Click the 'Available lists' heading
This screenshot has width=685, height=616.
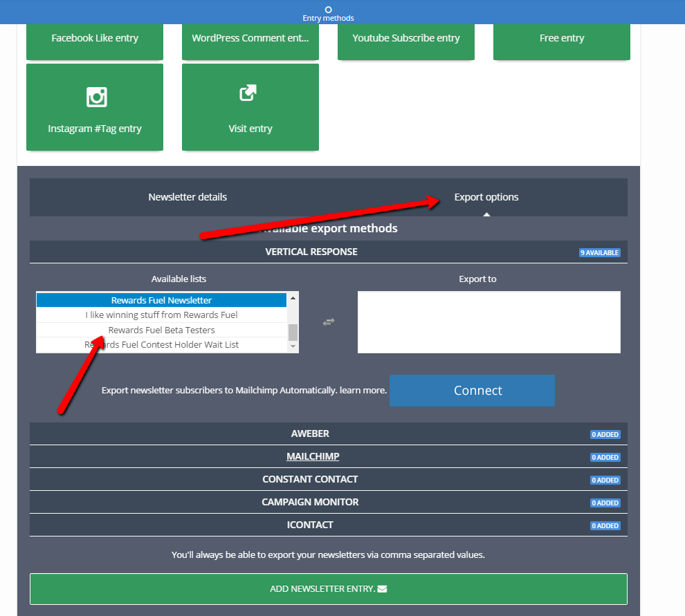(x=179, y=279)
